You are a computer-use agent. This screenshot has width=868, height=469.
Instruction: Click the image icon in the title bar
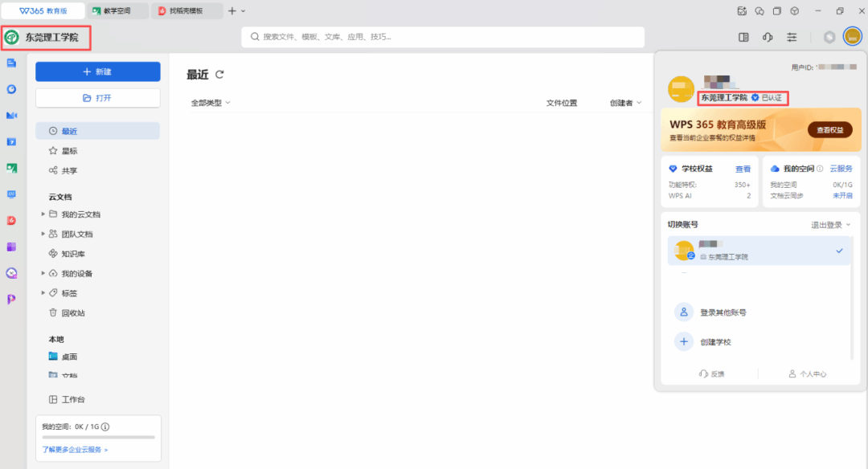(742, 10)
